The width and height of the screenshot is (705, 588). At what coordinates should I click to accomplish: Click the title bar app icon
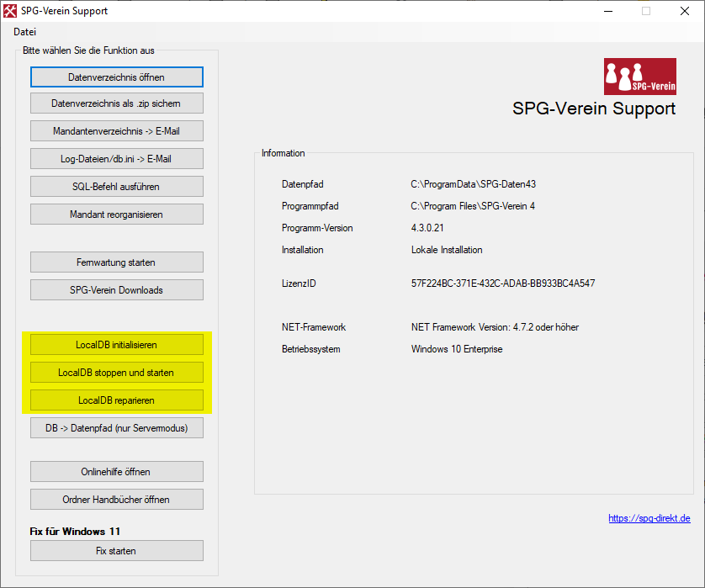point(9,11)
